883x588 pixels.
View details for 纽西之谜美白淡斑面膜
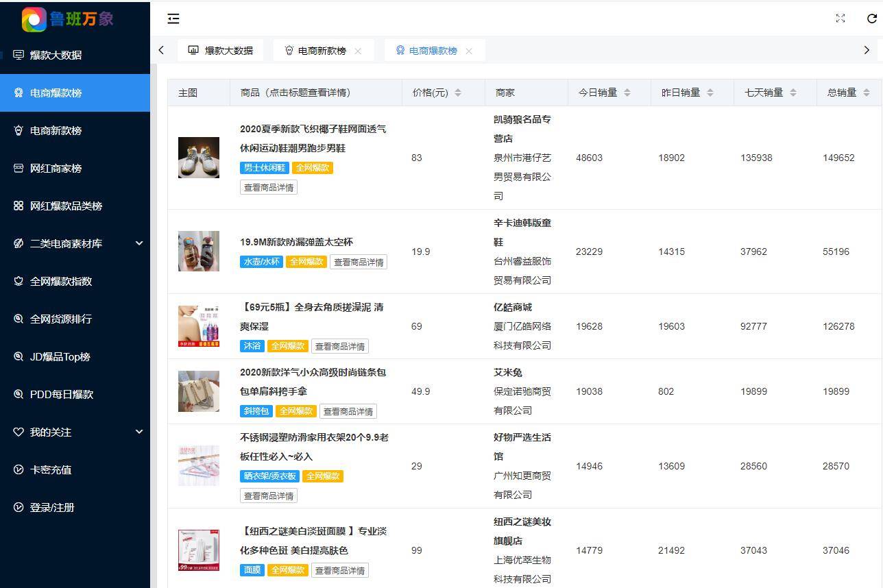tap(340, 570)
